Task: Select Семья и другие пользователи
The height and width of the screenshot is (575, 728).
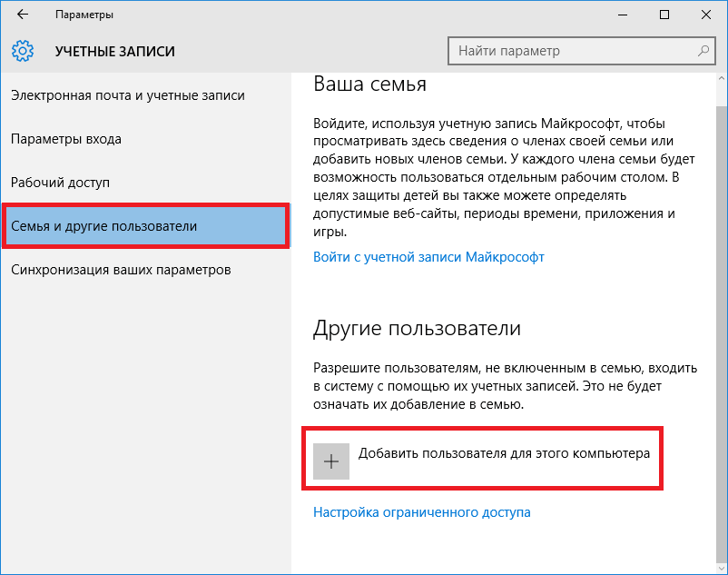Action: [104, 226]
